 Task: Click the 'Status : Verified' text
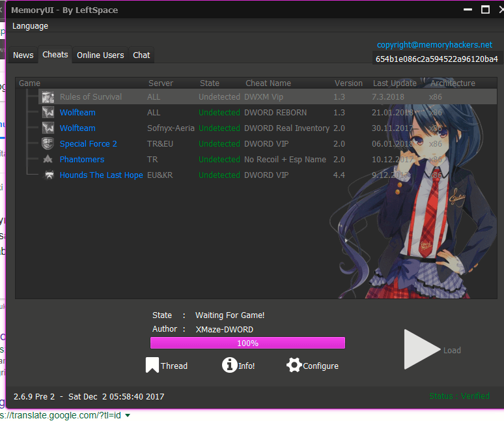pos(459,396)
